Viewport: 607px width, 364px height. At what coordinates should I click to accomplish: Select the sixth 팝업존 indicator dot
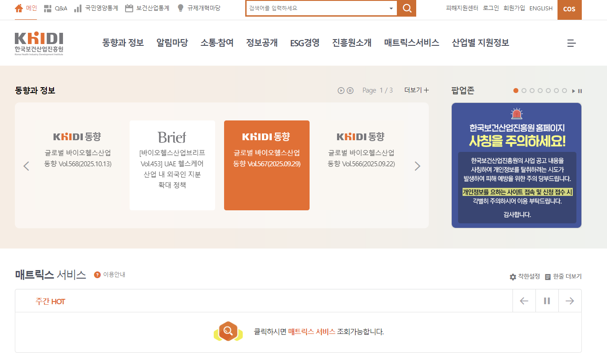point(556,90)
